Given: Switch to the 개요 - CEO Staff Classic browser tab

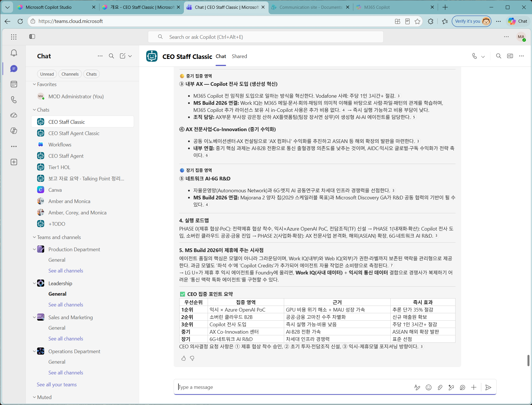Looking at the screenshot, I should pos(141,7).
